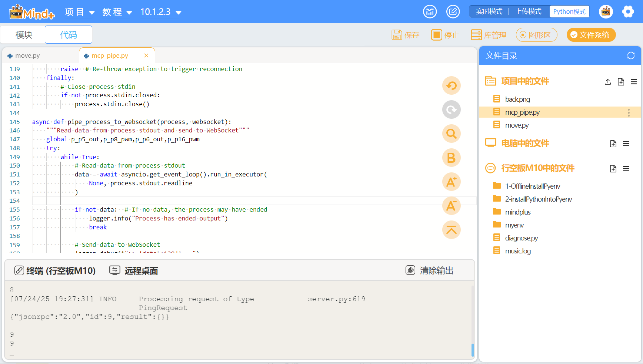The image size is (643, 364).
Task: Switch to Python模式
Action: [569, 11]
